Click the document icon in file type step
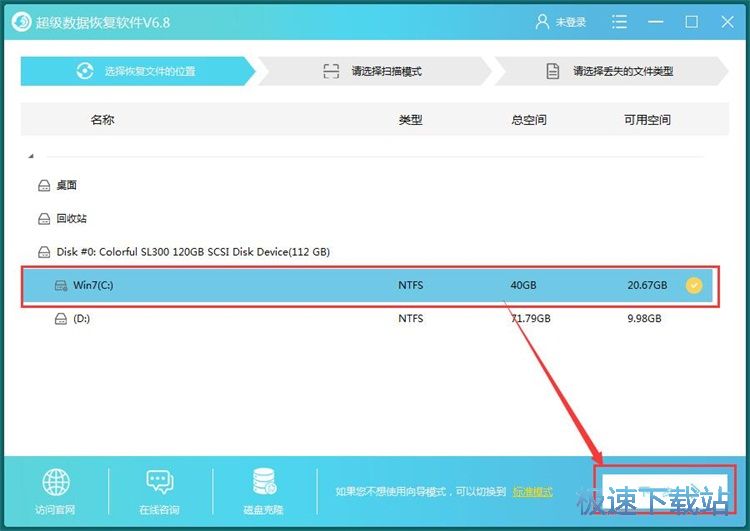The image size is (750, 531). tap(553, 71)
